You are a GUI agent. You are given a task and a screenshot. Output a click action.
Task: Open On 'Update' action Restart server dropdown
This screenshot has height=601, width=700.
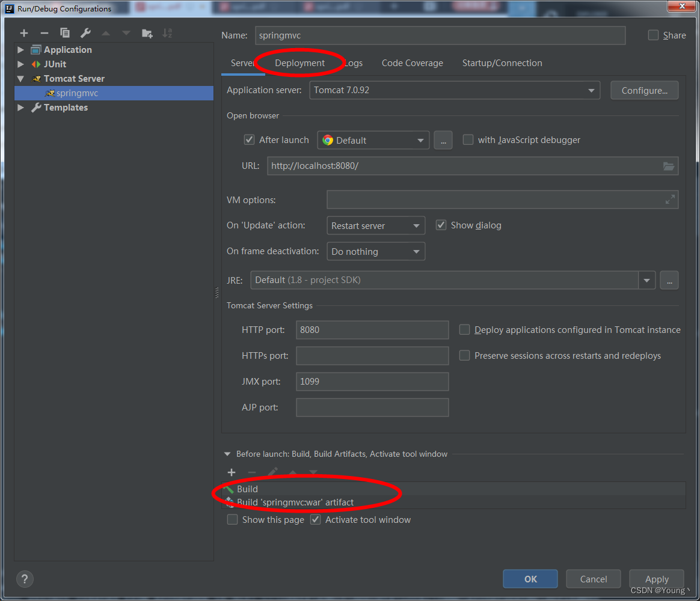(x=376, y=226)
